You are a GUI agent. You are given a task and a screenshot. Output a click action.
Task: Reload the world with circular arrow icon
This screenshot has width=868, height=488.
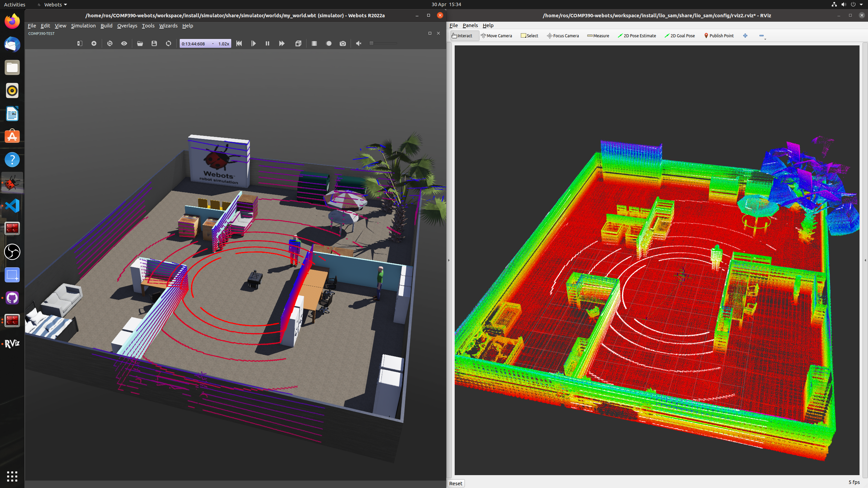tap(169, 43)
